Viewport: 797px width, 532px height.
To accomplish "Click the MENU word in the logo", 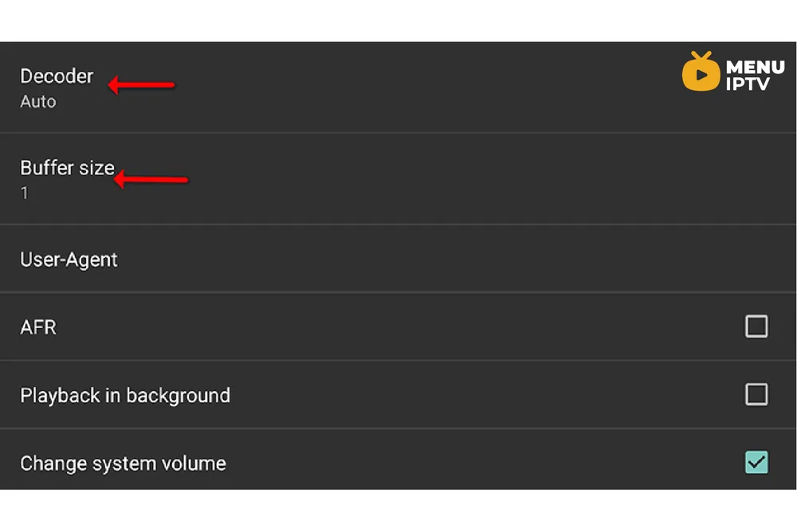I will (x=755, y=67).
